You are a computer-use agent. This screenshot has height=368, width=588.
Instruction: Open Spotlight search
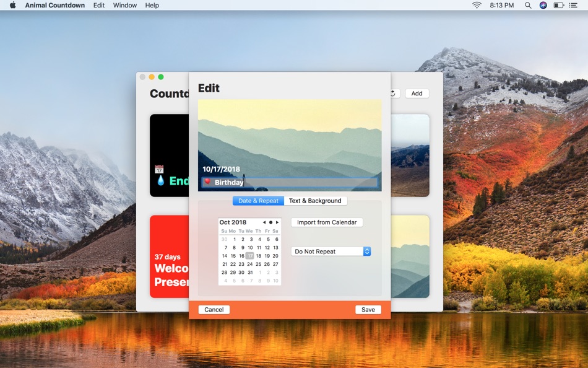(x=527, y=5)
